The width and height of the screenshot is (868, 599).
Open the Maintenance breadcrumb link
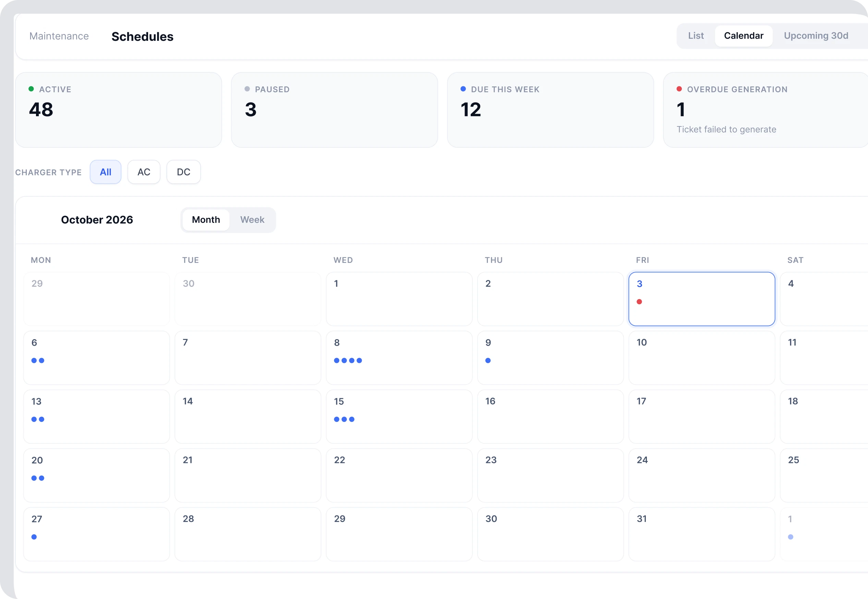pyautogui.click(x=59, y=36)
